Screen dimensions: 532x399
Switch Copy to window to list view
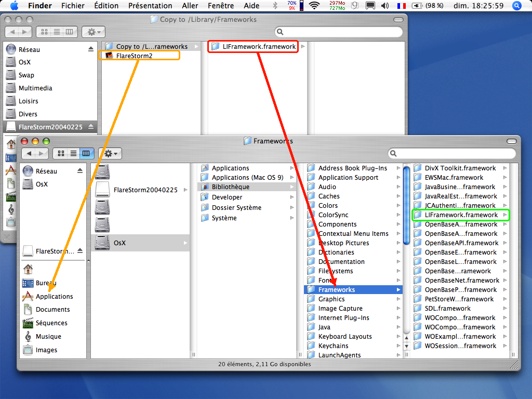[57, 32]
